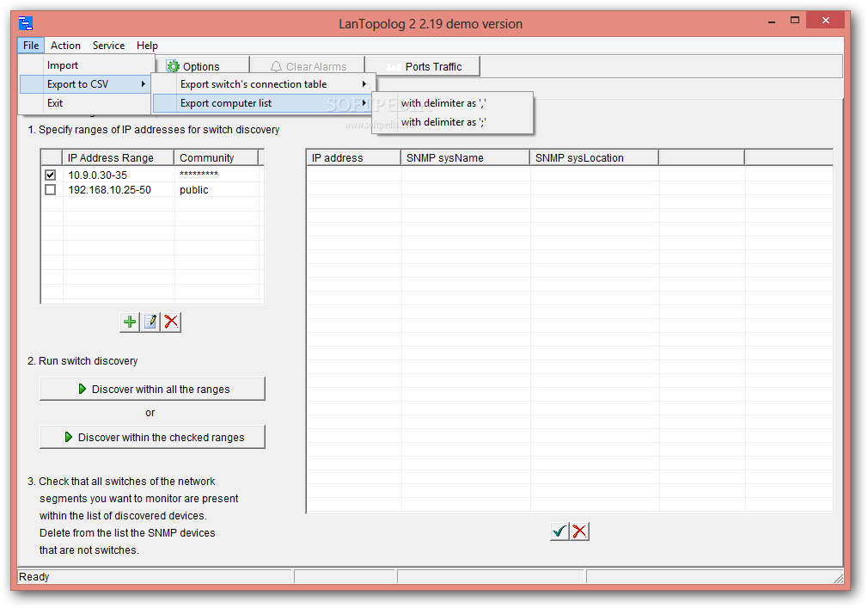
Task: Click the Community column header
Action: (217, 158)
